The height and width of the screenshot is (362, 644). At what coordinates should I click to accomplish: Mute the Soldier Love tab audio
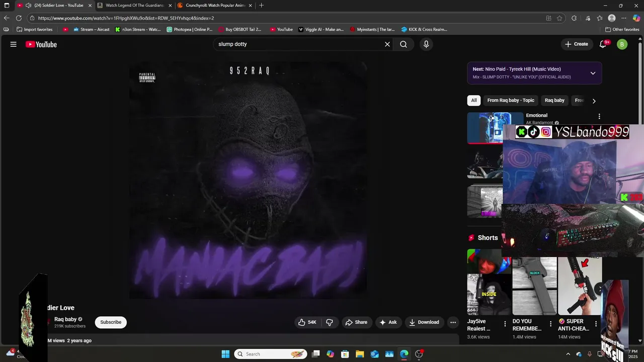click(x=28, y=6)
